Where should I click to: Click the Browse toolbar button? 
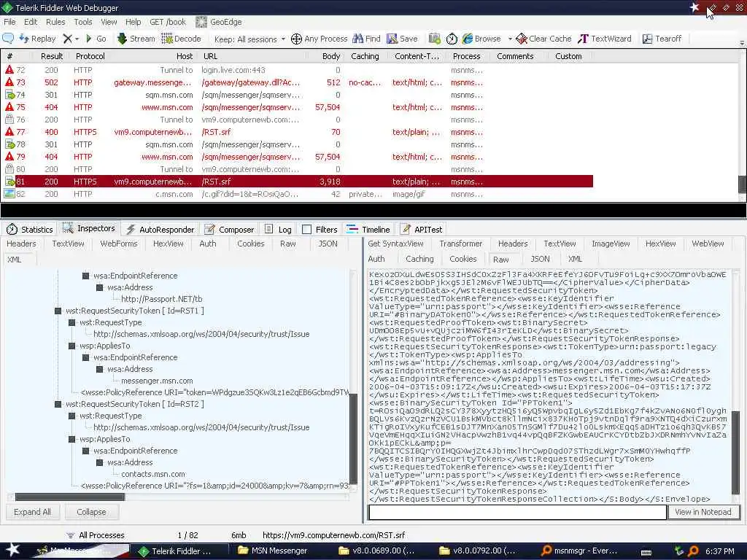pyautogui.click(x=481, y=39)
